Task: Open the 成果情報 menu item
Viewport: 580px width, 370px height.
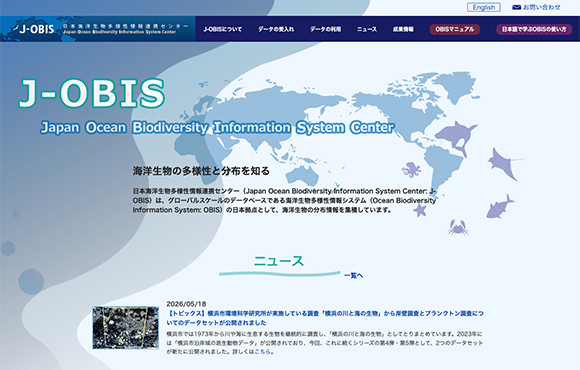Action: (x=403, y=29)
